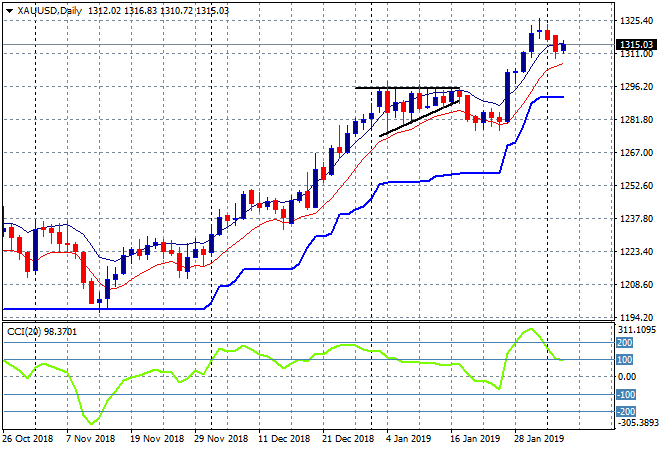This screenshot has width=660, height=450.
Task: Click the 29 Nov 2018 date label
Action: coord(221,439)
